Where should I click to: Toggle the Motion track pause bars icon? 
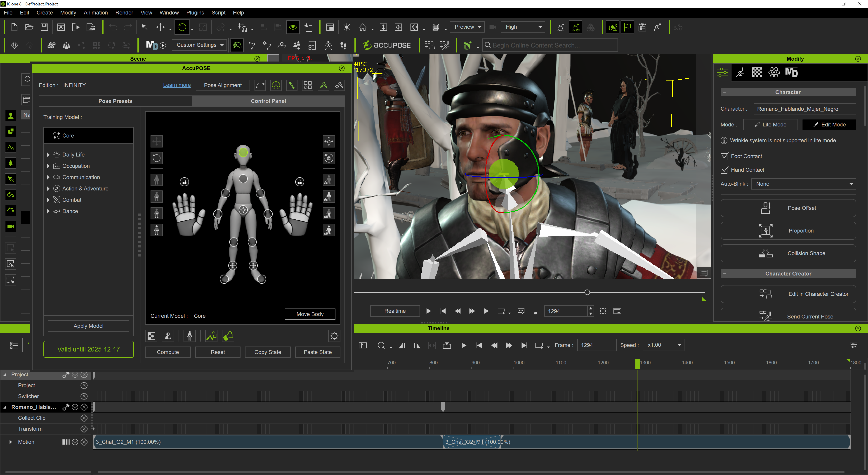tap(66, 442)
